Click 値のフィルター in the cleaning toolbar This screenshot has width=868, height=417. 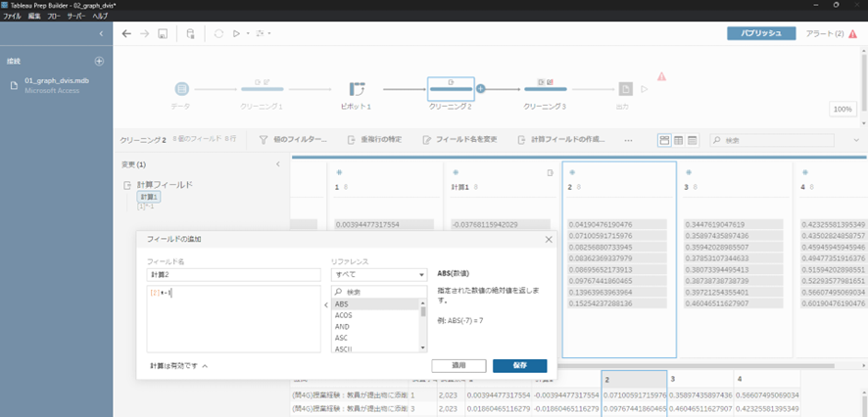click(293, 140)
